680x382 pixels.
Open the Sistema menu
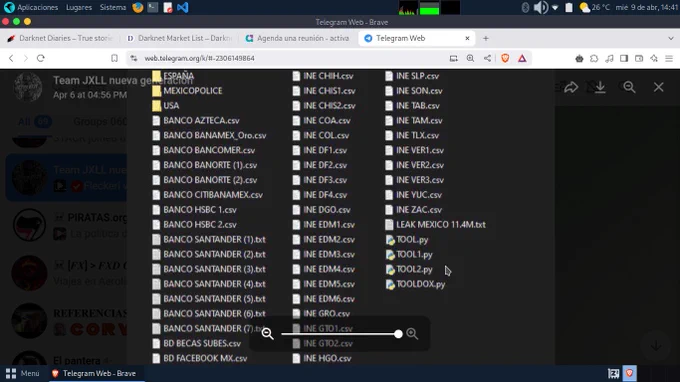pyautogui.click(x=113, y=7)
